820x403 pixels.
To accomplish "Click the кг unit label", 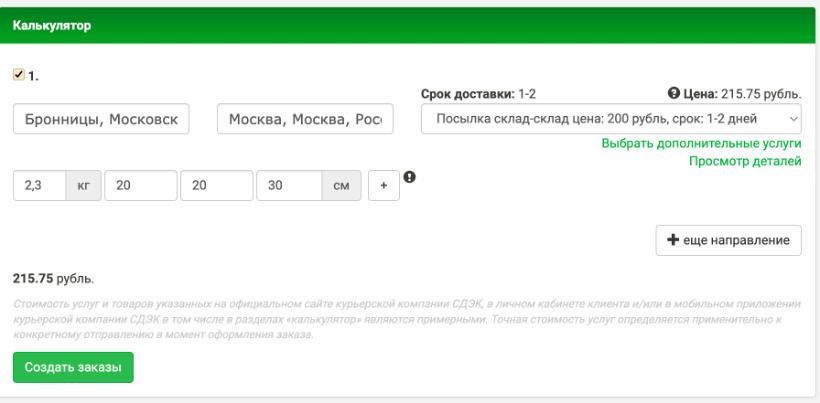I will coord(83,186).
